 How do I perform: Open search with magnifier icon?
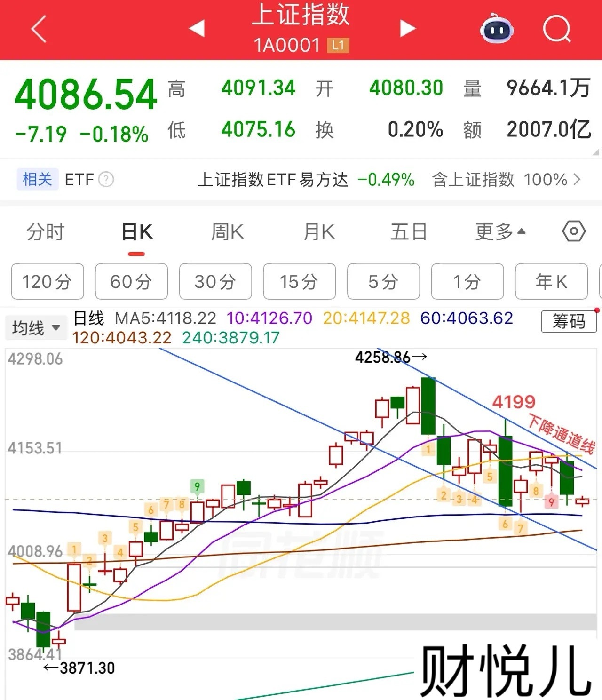click(557, 29)
